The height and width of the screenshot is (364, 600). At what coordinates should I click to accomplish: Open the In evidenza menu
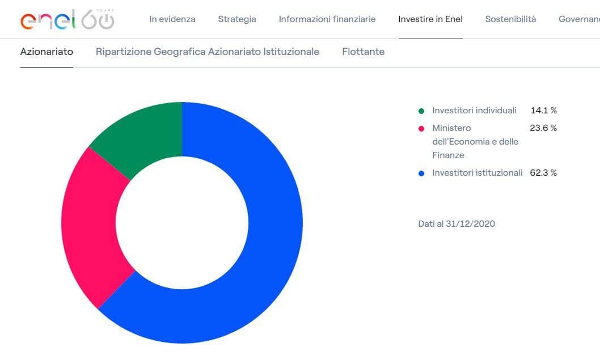tap(172, 19)
